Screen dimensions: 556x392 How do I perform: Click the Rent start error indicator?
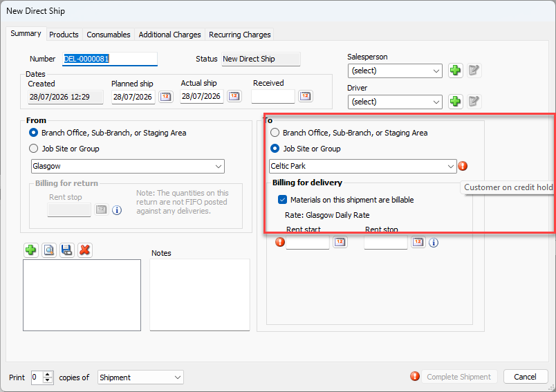pos(280,242)
